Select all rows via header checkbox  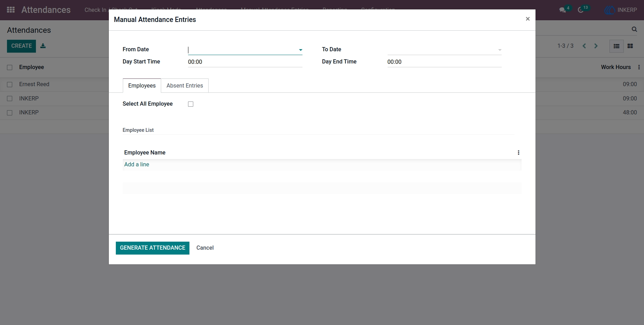pos(10,68)
